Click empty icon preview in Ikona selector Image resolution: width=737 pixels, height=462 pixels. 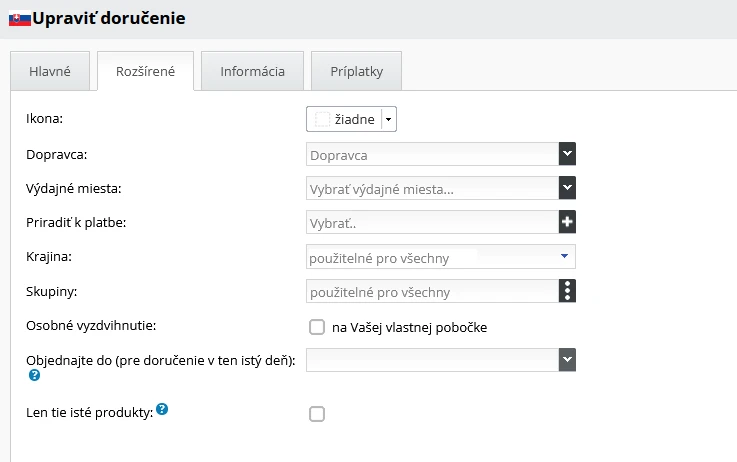pos(322,119)
